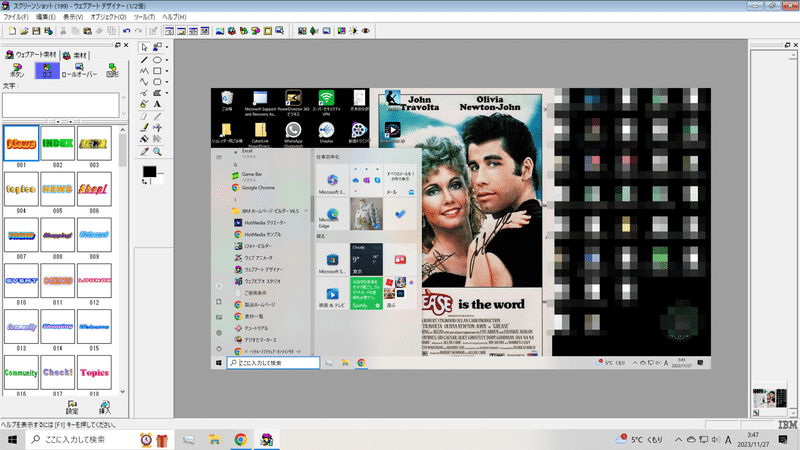The width and height of the screenshot is (800, 450).
Task: Click Google Chrome on the Windows taskbar
Action: 241,439
